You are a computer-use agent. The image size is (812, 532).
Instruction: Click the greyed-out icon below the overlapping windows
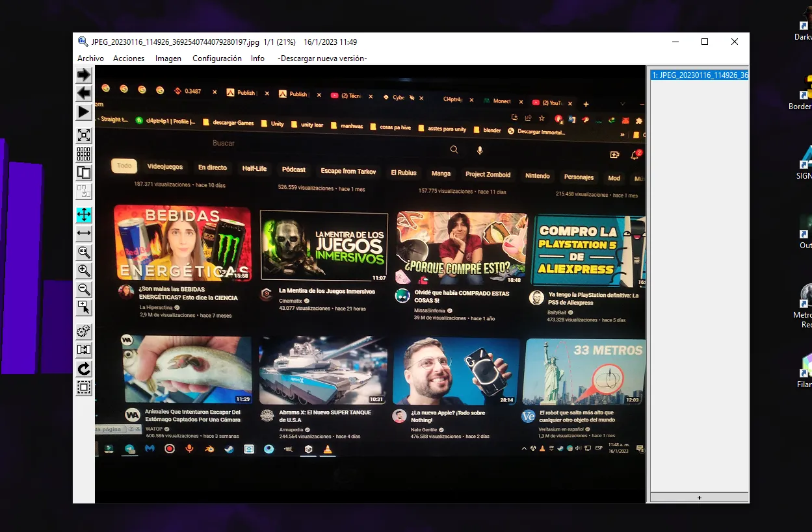(84, 192)
